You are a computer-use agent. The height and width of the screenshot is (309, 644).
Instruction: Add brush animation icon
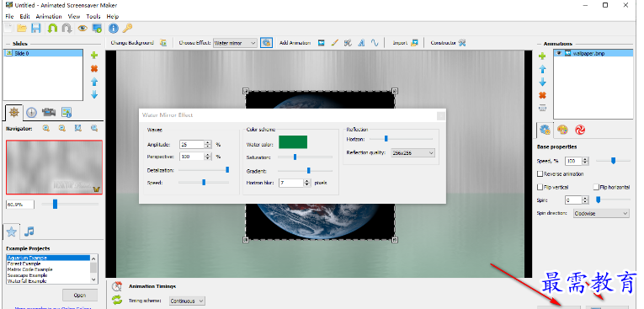[x=335, y=43]
